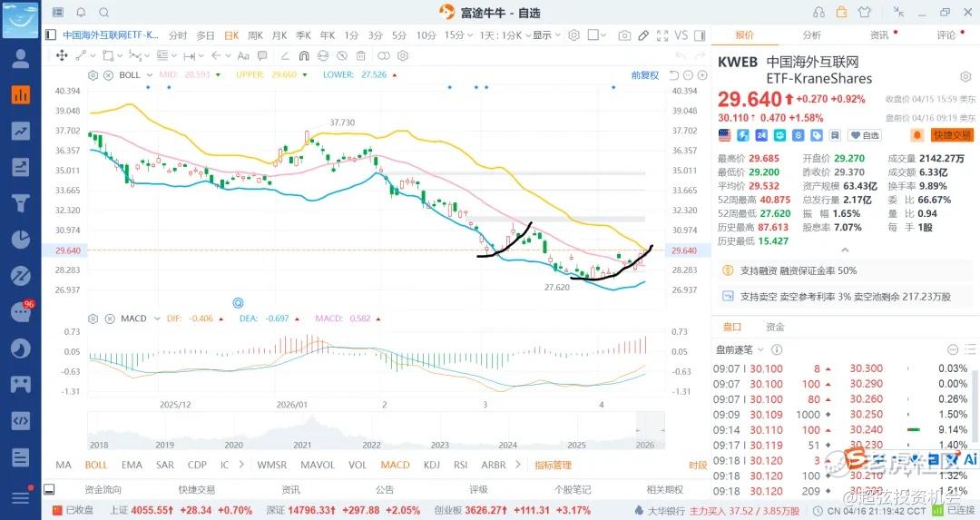This screenshot has height=520, width=980.
Task: Switch to 分析 tab
Action: pos(812,35)
